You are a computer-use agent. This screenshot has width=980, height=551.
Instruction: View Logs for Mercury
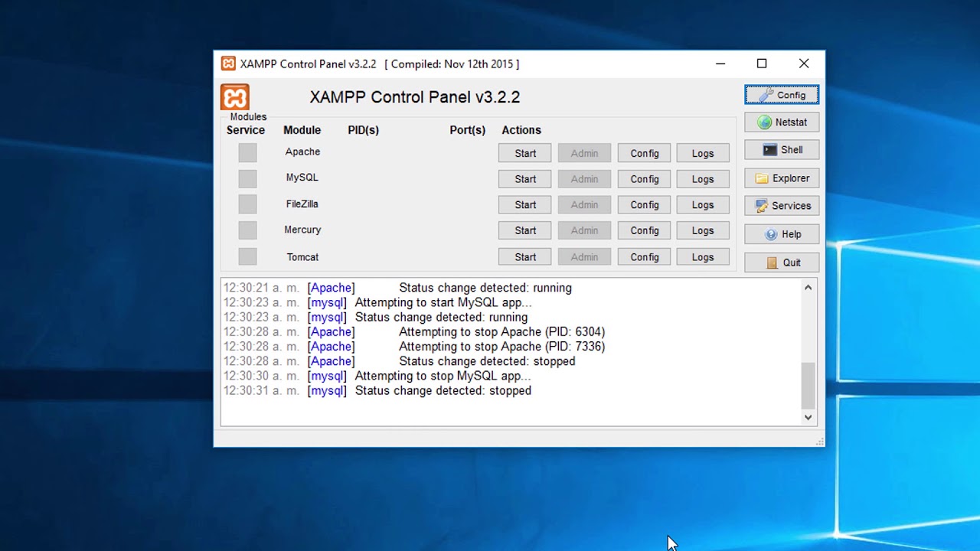coord(703,230)
